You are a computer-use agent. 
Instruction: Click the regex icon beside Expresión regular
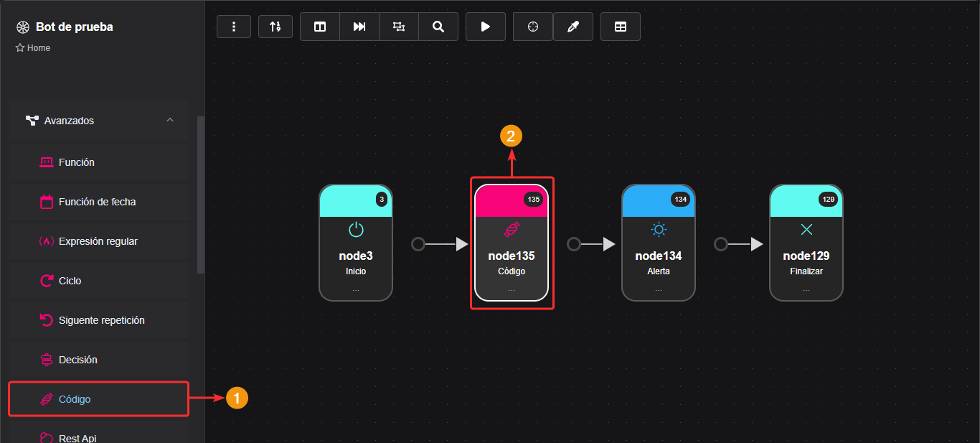click(47, 241)
